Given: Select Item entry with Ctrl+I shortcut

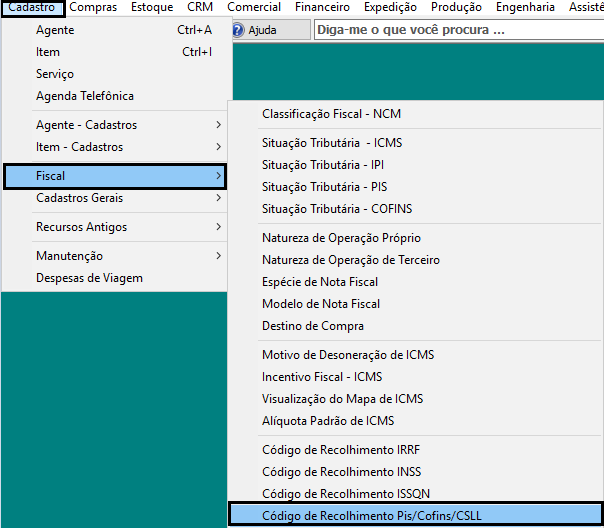Looking at the screenshot, I should click(117, 52).
